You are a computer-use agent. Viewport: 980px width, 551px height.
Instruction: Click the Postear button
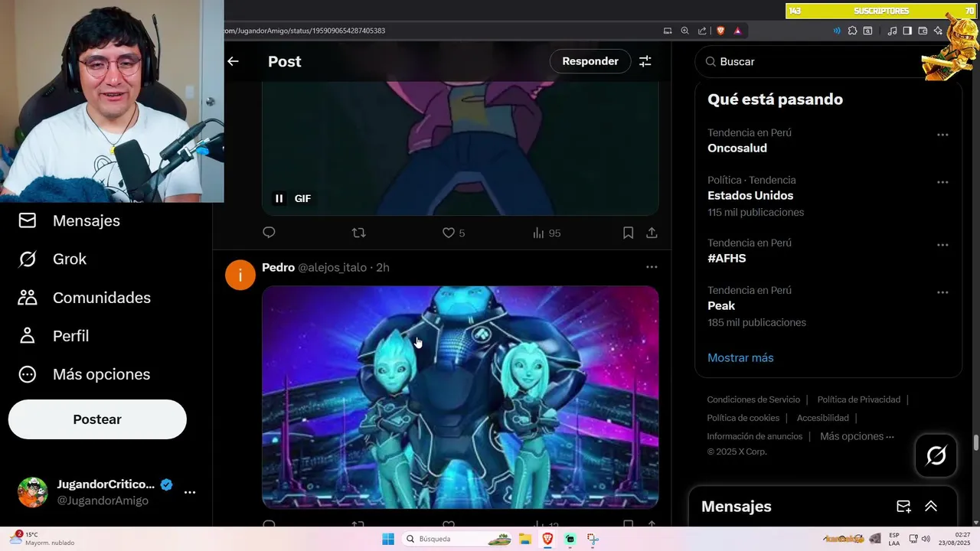(97, 419)
